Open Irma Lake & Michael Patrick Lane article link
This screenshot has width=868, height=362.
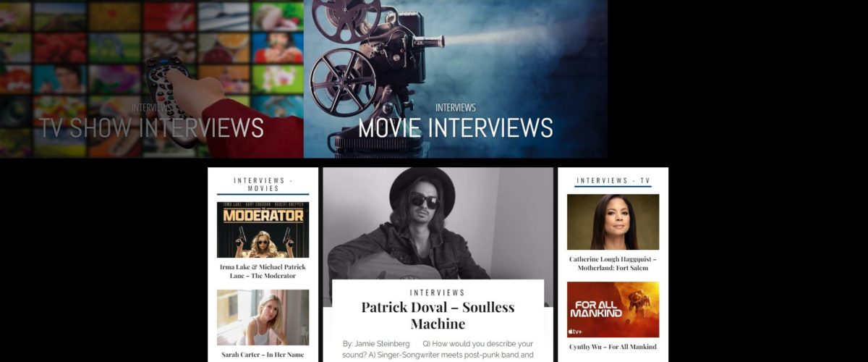pos(263,271)
